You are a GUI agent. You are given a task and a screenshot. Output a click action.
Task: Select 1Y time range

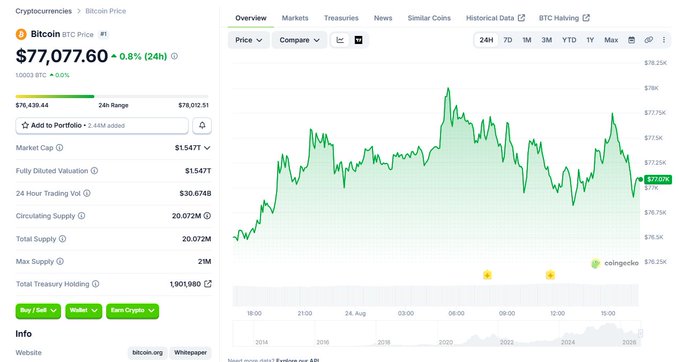[x=590, y=40]
